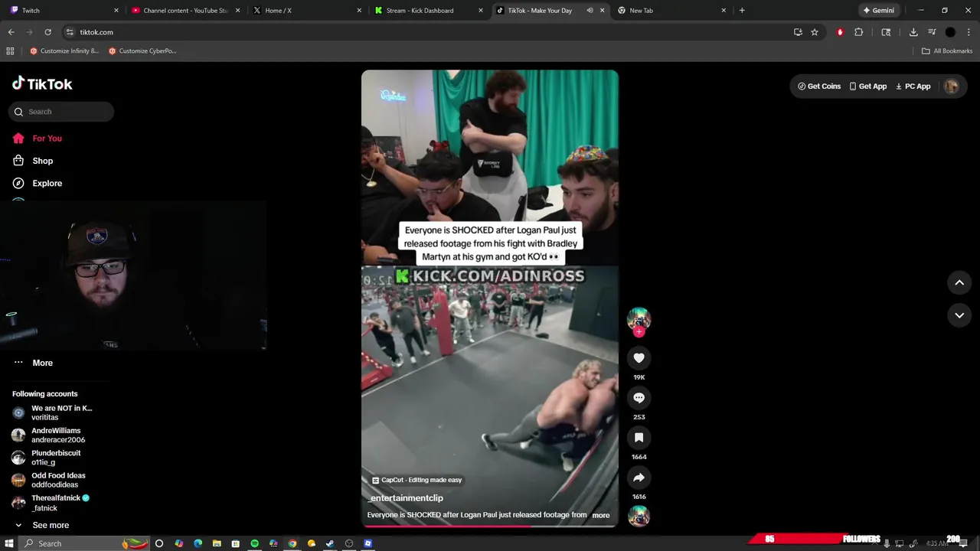Viewport: 980px width, 551px height.
Task: Open Chrome three-dot menu
Action: tap(969, 32)
